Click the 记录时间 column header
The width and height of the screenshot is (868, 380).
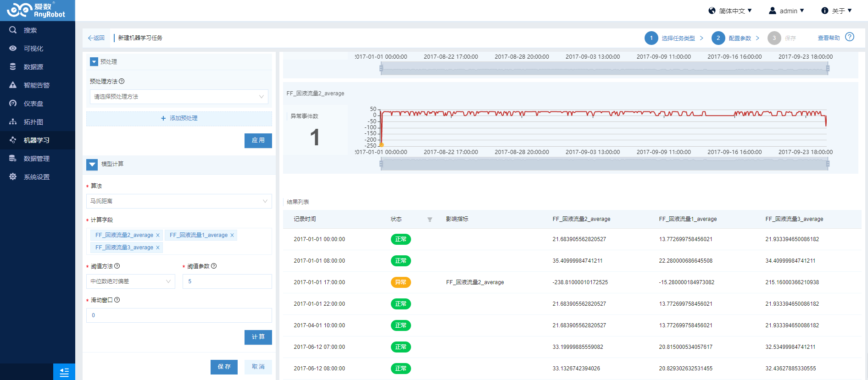click(x=305, y=219)
